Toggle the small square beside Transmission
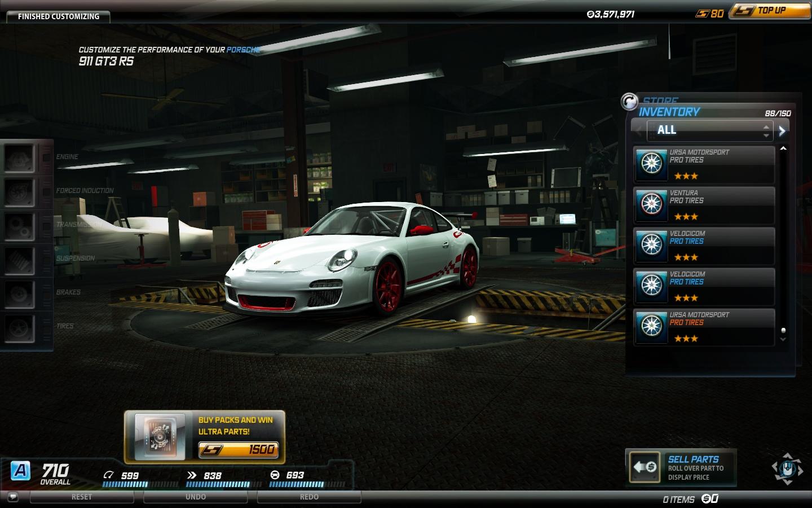 click(46, 225)
